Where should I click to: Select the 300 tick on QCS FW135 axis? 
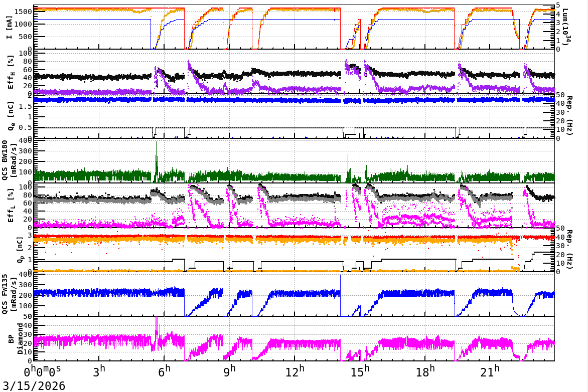click(x=26, y=285)
